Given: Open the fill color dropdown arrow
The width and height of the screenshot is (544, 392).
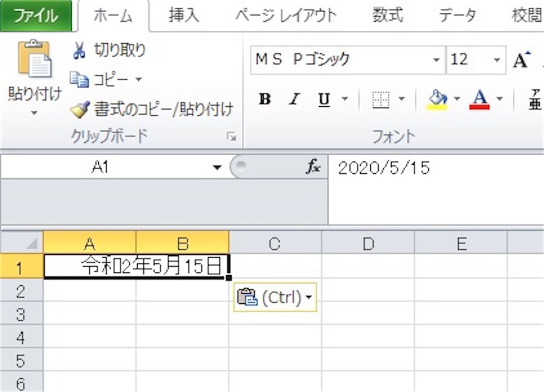Looking at the screenshot, I should click(x=457, y=99).
